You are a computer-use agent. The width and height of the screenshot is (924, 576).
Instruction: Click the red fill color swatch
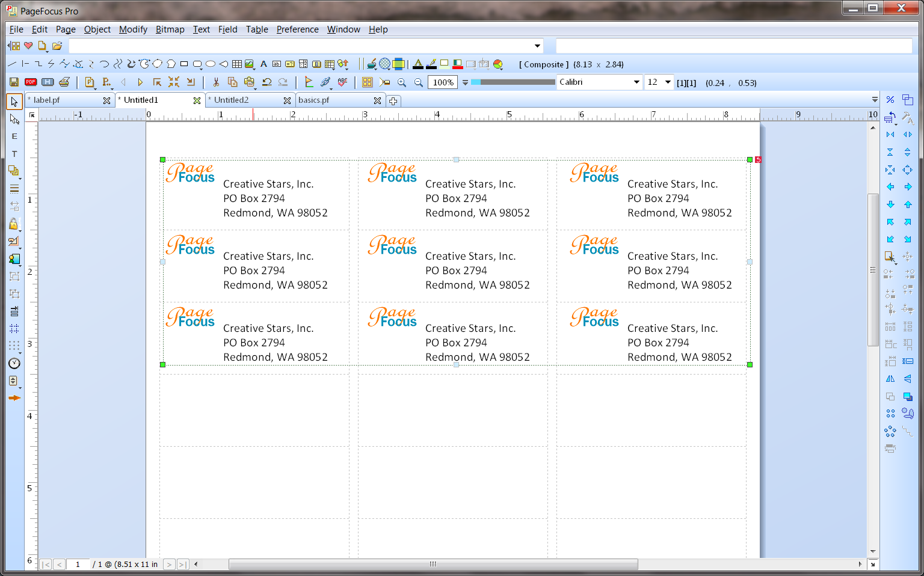(x=458, y=64)
